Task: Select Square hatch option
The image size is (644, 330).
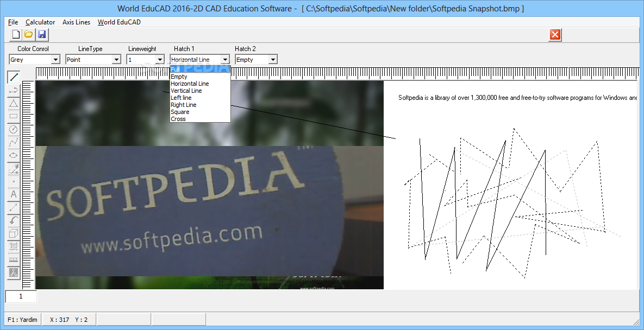Action: (x=200, y=112)
